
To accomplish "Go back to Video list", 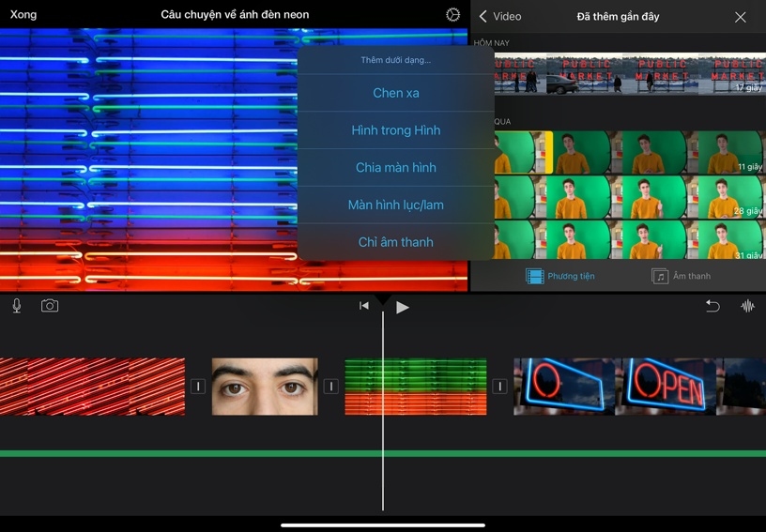I will click(x=500, y=17).
